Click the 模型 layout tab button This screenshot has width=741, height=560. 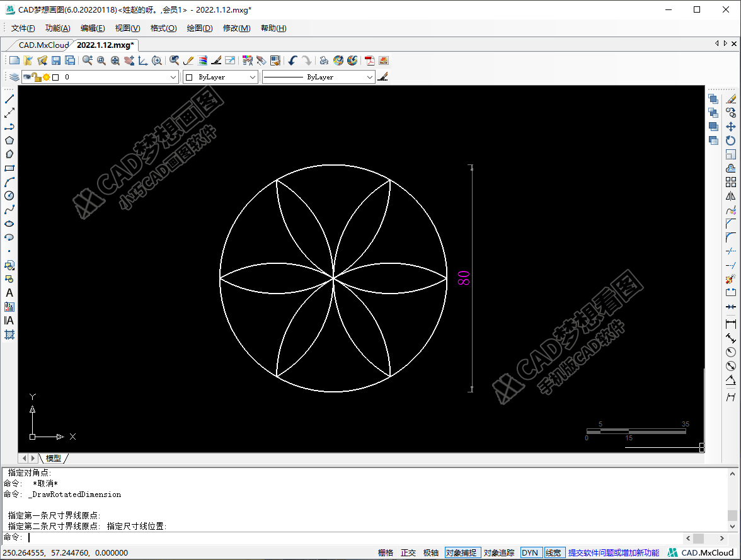[x=54, y=458]
